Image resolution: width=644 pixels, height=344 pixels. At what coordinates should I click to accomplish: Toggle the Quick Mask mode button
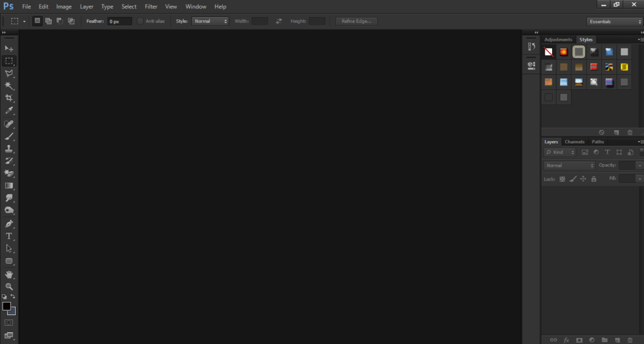(9, 323)
